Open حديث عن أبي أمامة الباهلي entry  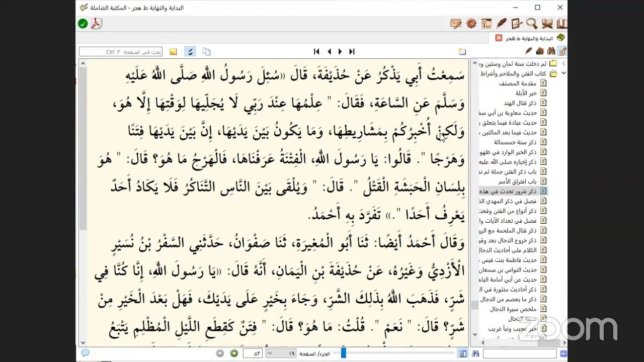[x=508, y=280]
